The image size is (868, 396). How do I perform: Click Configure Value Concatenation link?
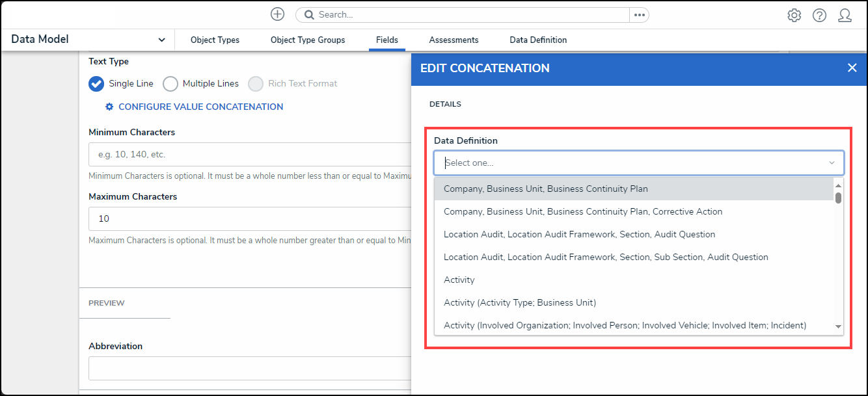pos(200,107)
